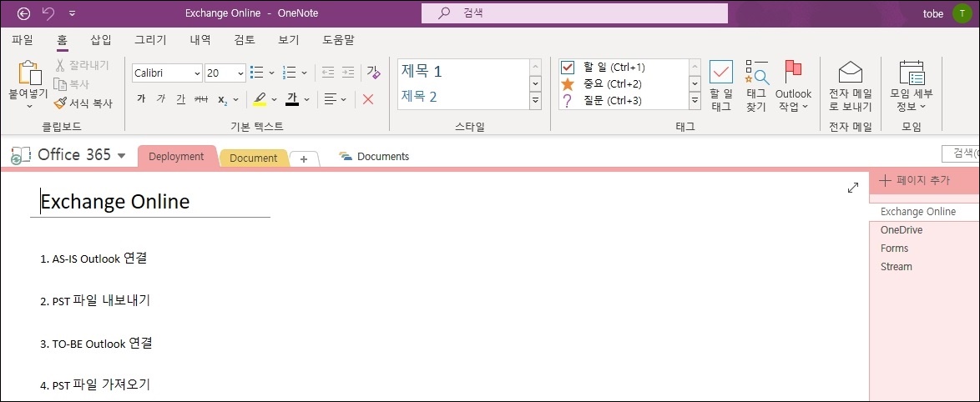
Task: Toggle underline 가 formatting
Action: tap(180, 99)
